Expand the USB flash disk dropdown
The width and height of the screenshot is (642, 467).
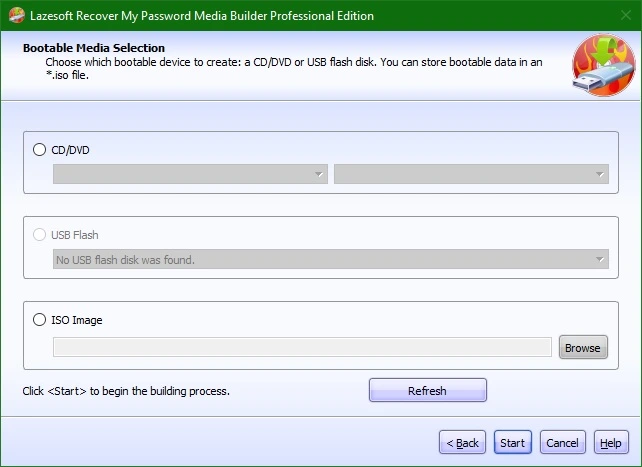[x=331, y=259]
